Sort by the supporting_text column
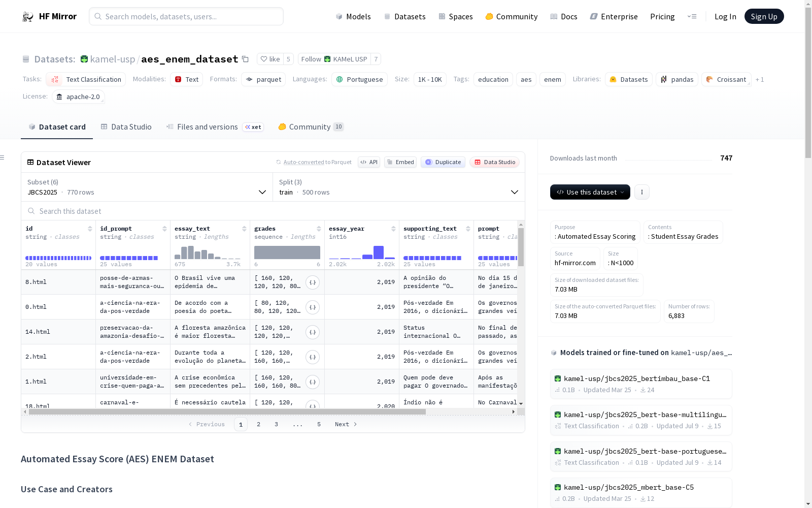This screenshot has width=812, height=508. (468, 229)
